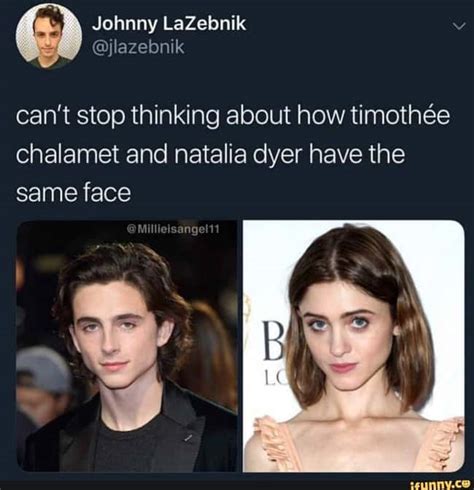Viewport: 474px width, 490px height.
Task: Click the ifunny.co logo watermark
Action: [x=439, y=484]
